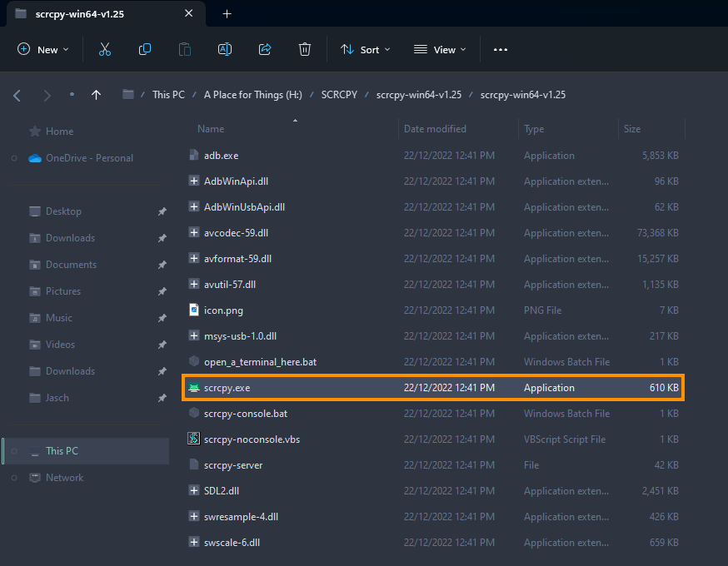Go forward with the right arrow

point(47,96)
